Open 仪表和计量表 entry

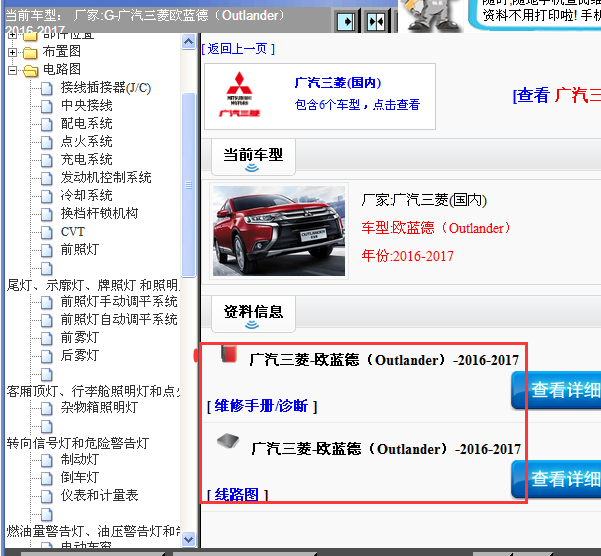pos(99,495)
